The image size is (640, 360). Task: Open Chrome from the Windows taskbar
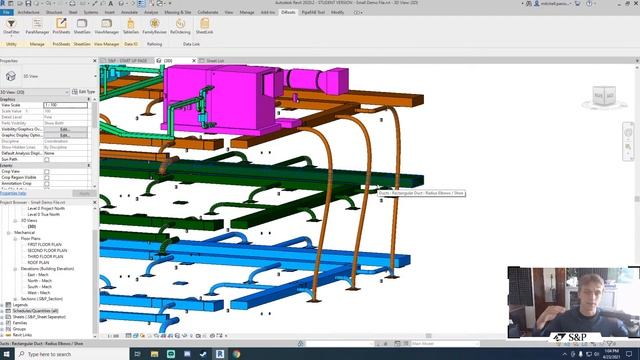tap(237, 354)
